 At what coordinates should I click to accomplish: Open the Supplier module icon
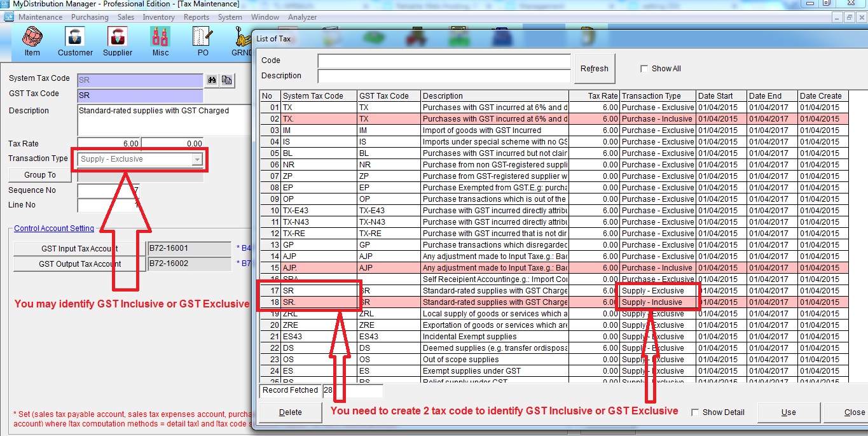point(118,41)
